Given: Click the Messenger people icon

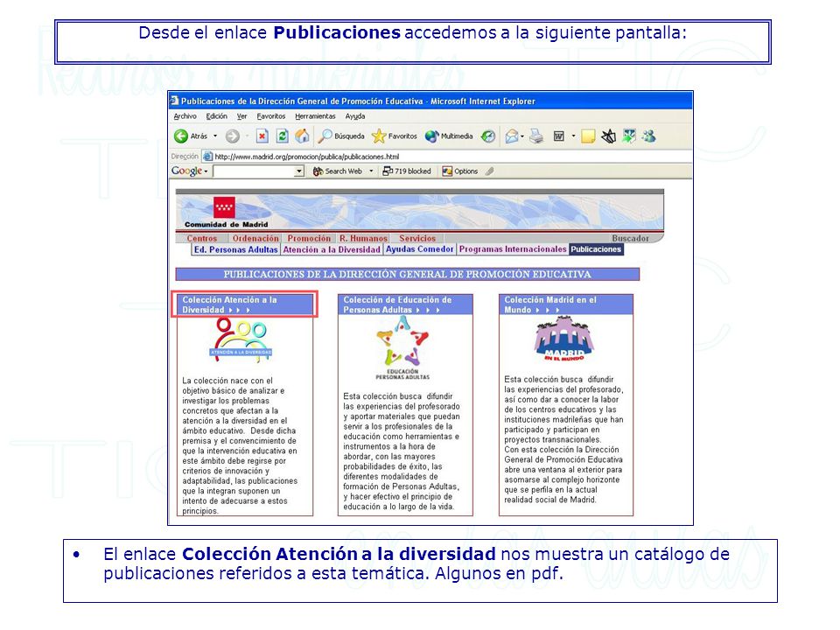Looking at the screenshot, I should pyautogui.click(x=648, y=136).
